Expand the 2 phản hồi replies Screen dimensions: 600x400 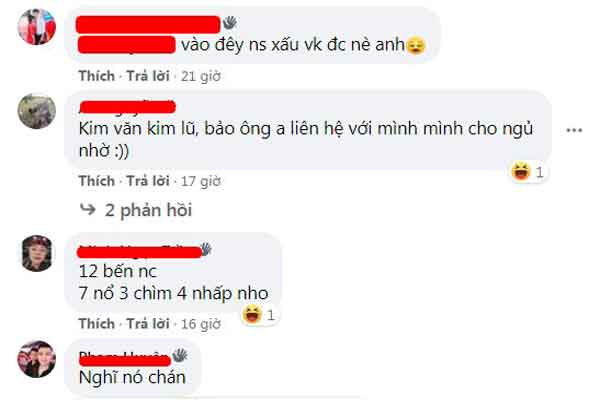point(148,210)
